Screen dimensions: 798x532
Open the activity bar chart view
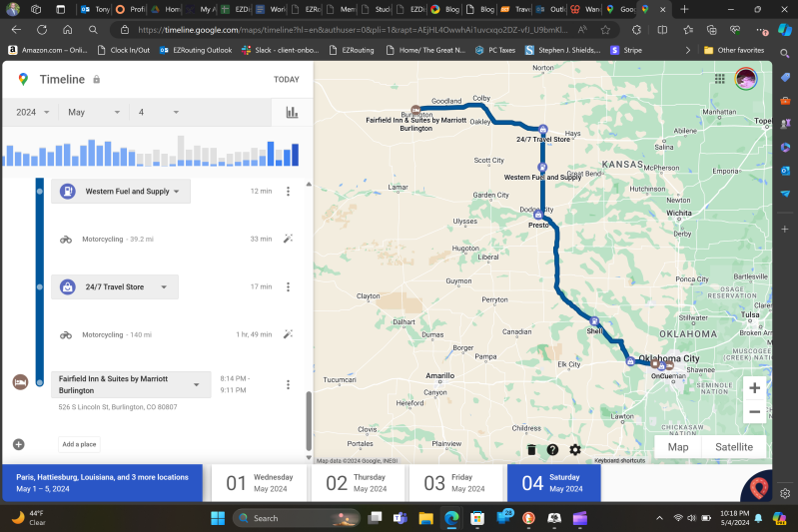tap(292, 113)
